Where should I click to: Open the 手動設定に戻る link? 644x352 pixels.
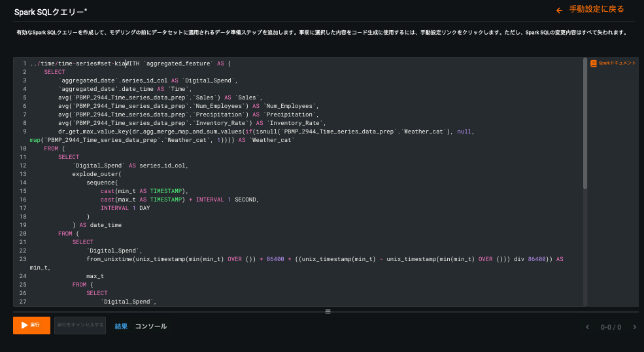pos(596,10)
